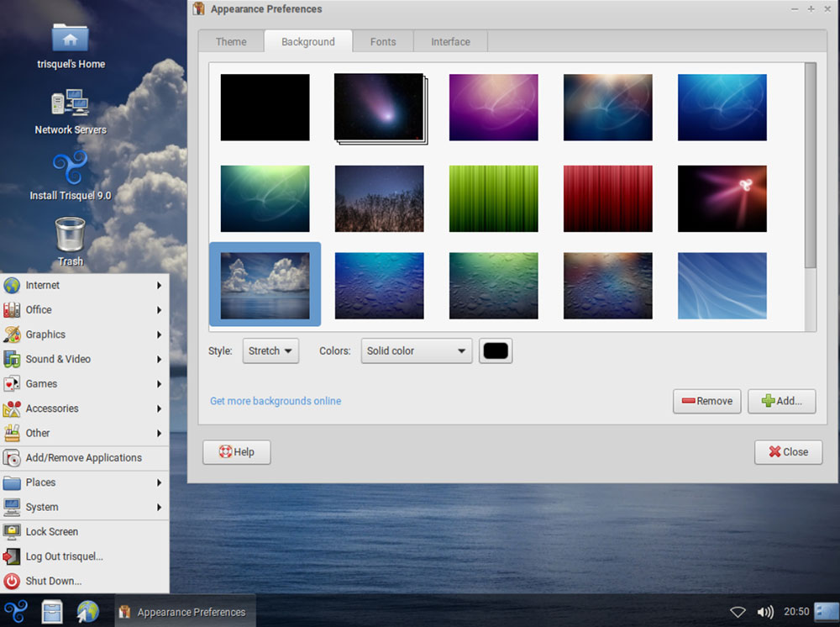This screenshot has width=840, height=627.
Task: Select Lock Screen from the menu
Action: pos(52,532)
